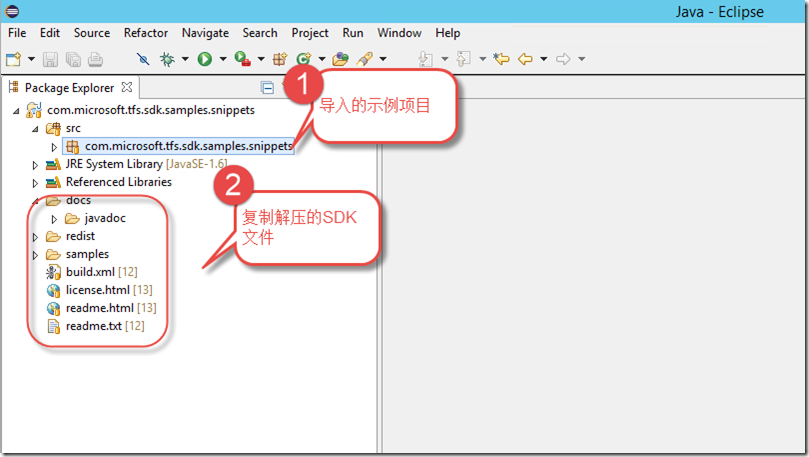Expand the snippets package under src
The width and height of the screenshot is (809, 457).
(54, 147)
